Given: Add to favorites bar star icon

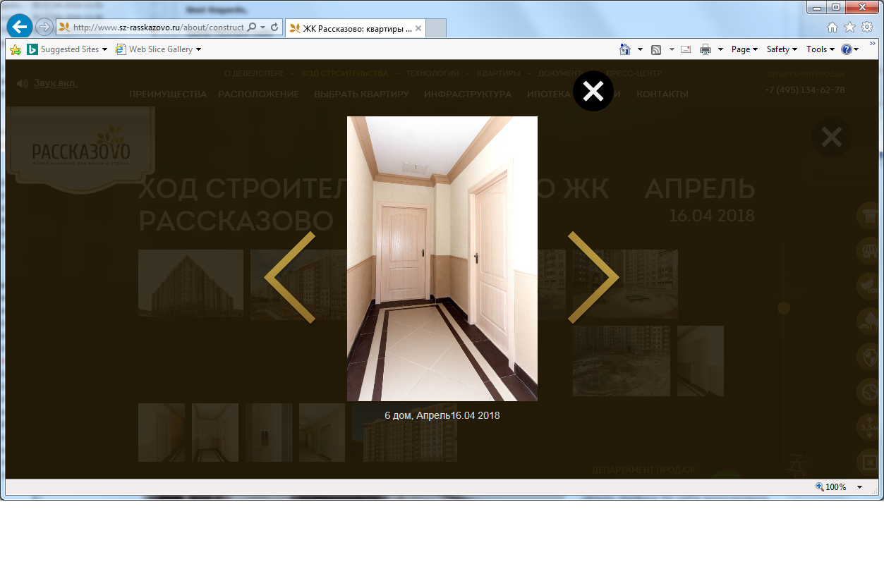Looking at the screenshot, I should point(16,49).
